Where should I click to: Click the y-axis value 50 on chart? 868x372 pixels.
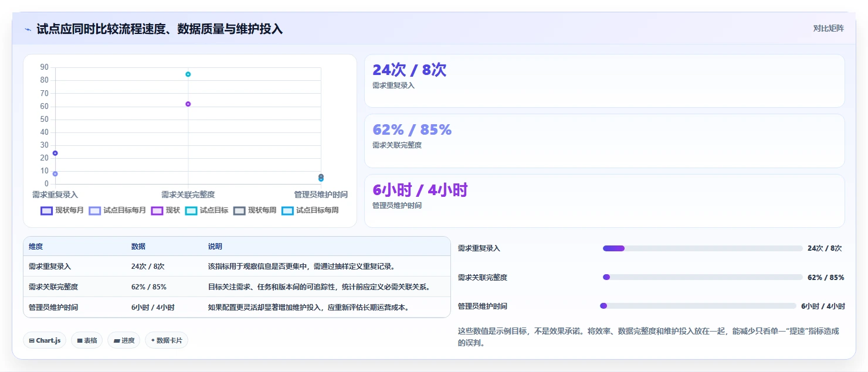tap(45, 119)
